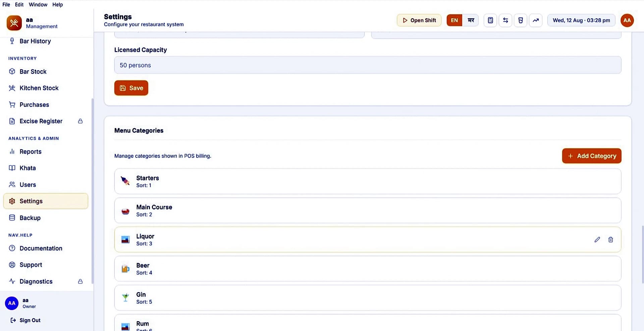Screen dimensions: 644x331
Task: Click the Excise Register lock icon
Action: point(80,121)
